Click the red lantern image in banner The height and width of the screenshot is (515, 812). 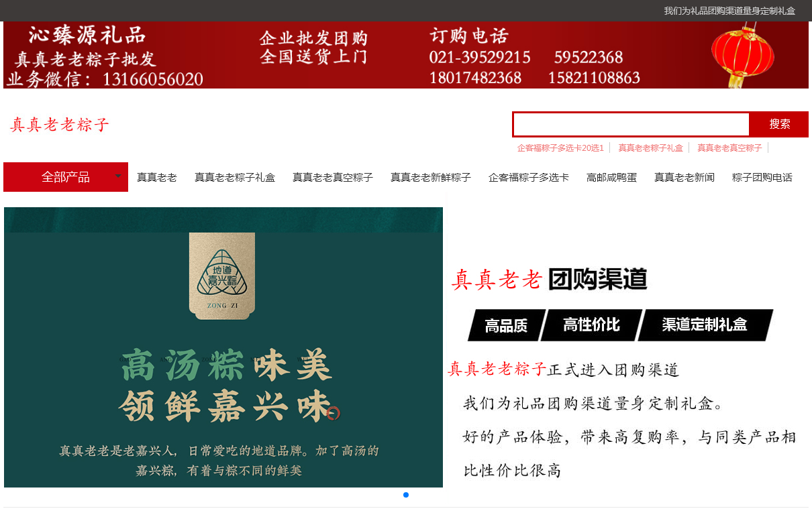pos(742,55)
